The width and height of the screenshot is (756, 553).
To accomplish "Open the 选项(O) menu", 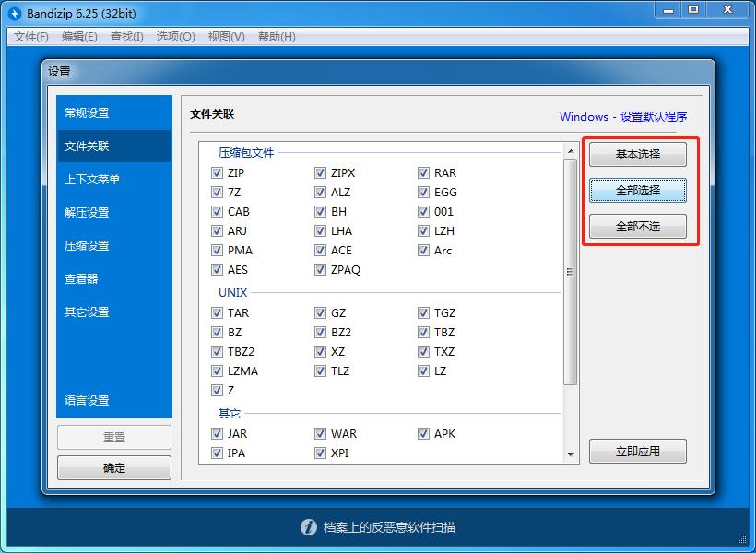I will [175, 37].
